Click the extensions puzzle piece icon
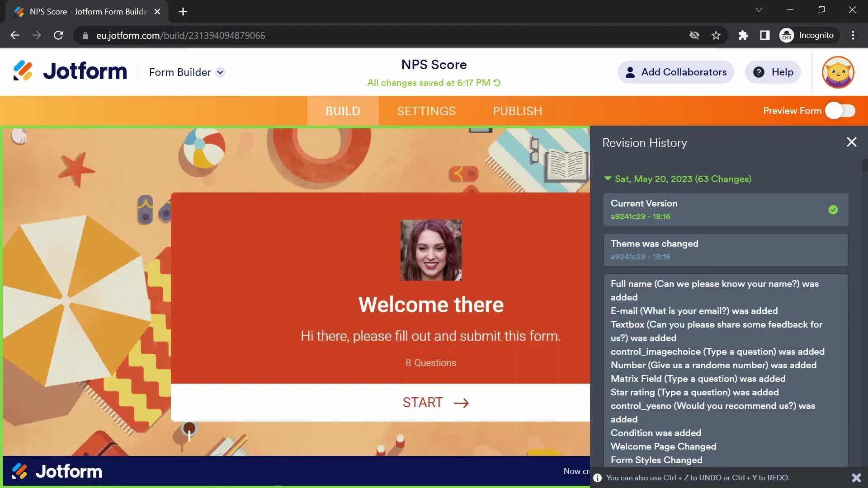 click(742, 35)
